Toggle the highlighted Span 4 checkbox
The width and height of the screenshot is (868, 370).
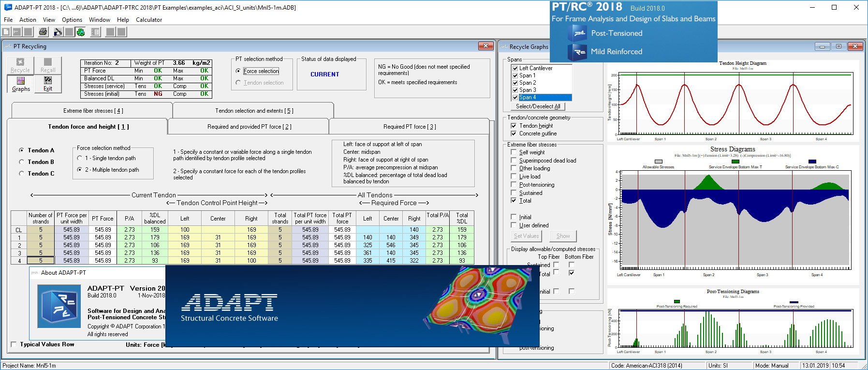515,97
